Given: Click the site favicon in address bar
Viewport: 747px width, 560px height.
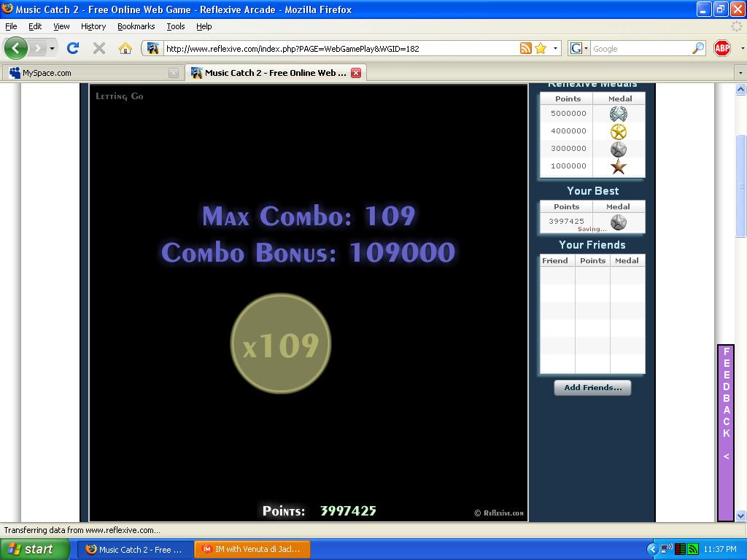Looking at the screenshot, I should (x=152, y=48).
